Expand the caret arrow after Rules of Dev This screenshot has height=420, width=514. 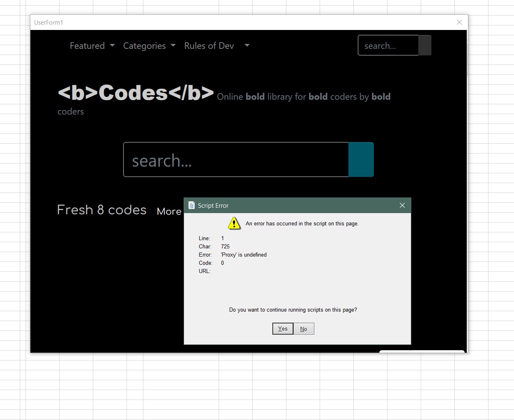(x=247, y=45)
